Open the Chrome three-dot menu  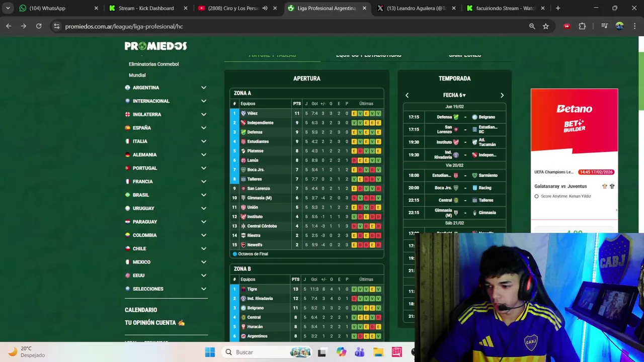click(x=634, y=26)
